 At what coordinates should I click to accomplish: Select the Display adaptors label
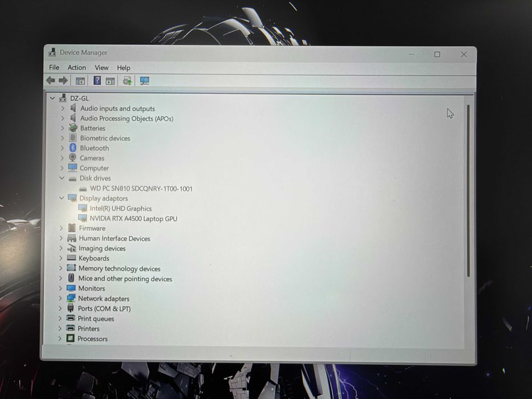103,198
